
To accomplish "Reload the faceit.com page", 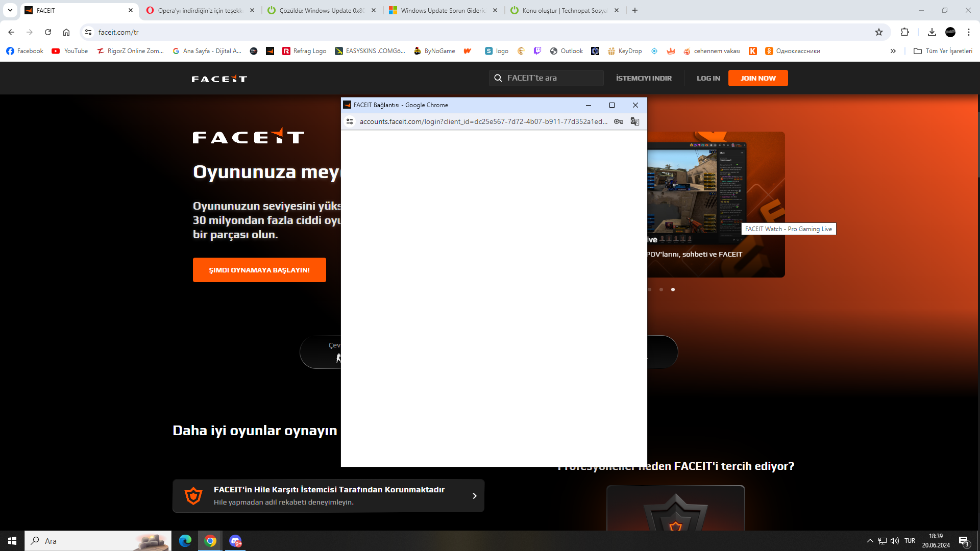I will pos(48,32).
